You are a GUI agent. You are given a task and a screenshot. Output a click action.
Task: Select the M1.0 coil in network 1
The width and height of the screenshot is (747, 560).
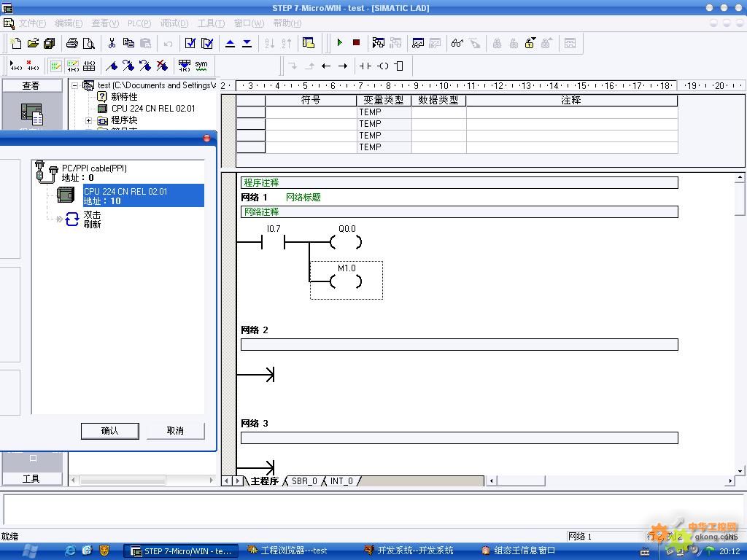click(x=347, y=281)
